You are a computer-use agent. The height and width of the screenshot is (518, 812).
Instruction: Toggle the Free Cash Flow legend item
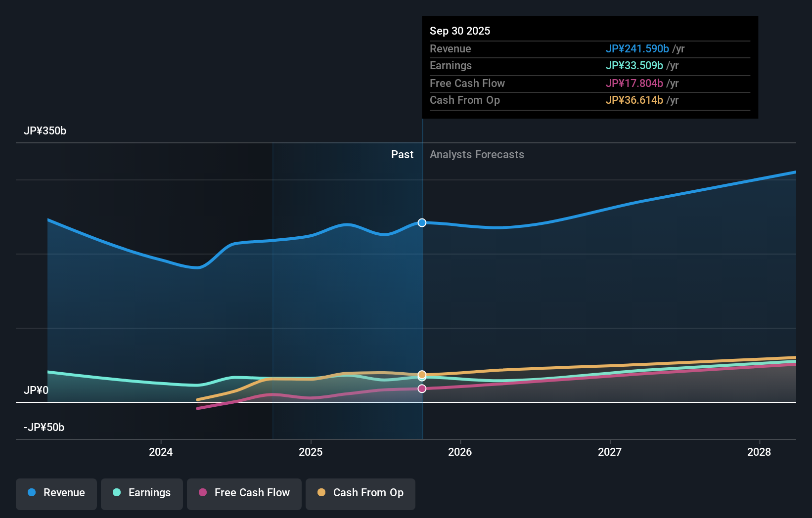click(244, 492)
